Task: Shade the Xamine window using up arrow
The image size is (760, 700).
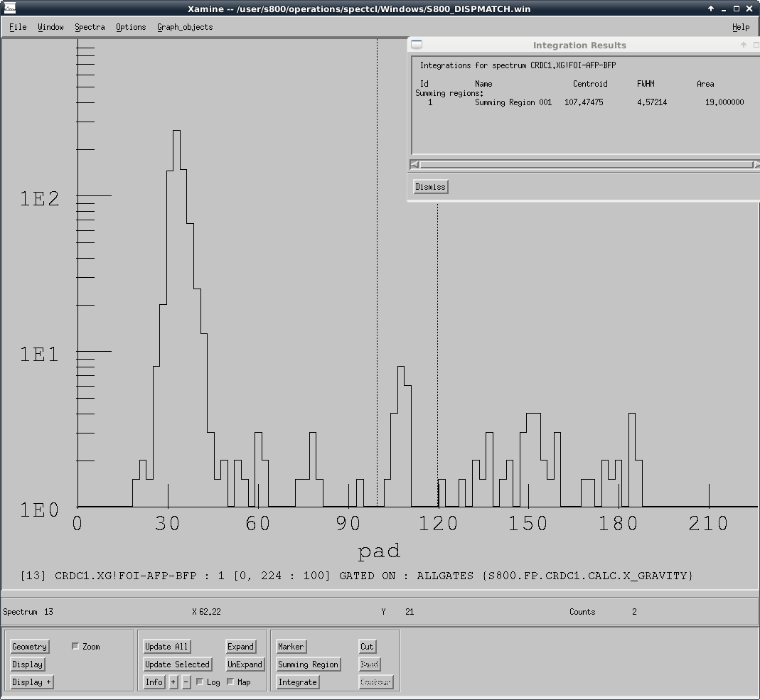Action: [711, 9]
